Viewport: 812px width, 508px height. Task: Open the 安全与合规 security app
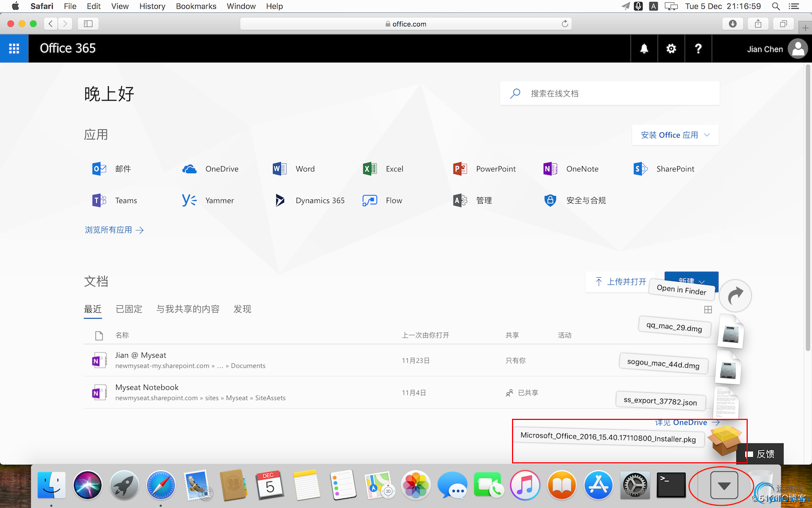[575, 200]
